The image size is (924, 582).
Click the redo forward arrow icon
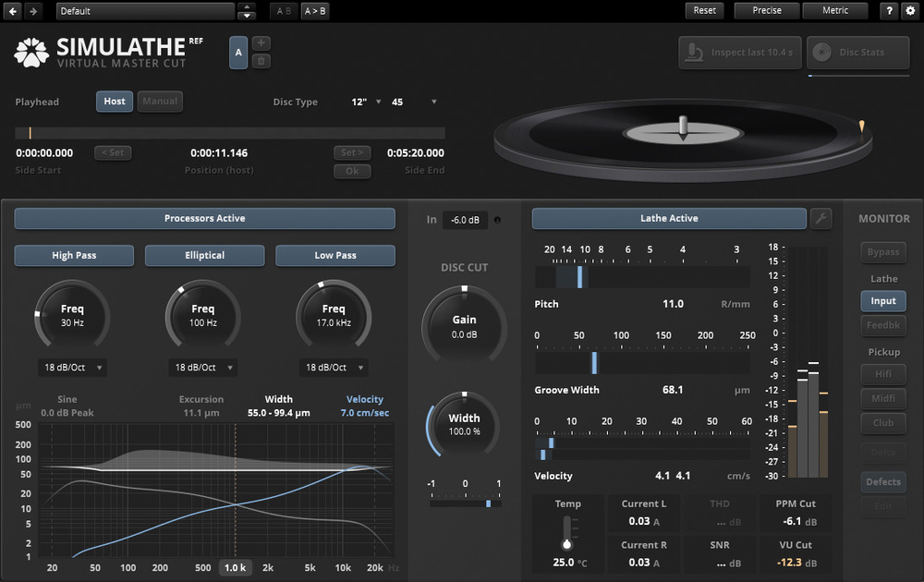[34, 11]
